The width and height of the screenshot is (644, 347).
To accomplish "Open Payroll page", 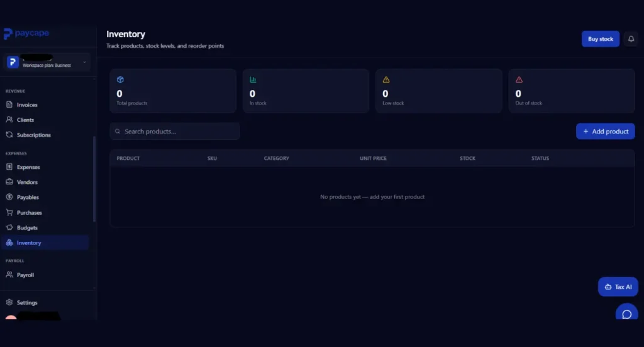I will point(25,275).
